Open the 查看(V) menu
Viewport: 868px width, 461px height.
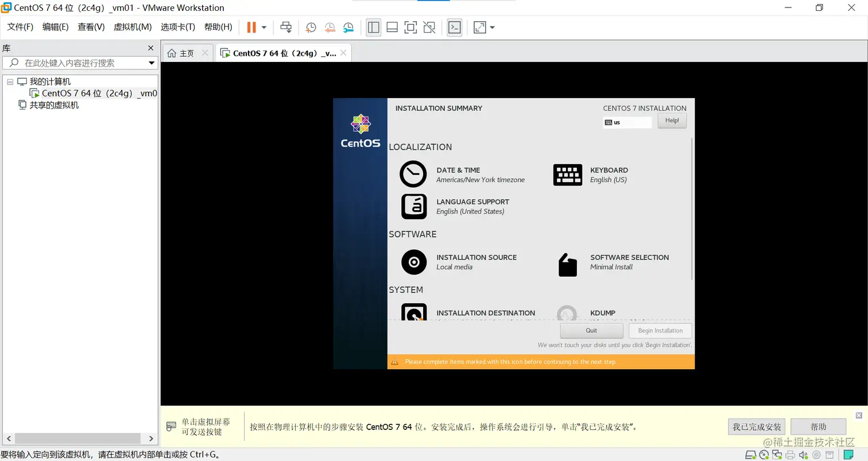[x=91, y=27]
